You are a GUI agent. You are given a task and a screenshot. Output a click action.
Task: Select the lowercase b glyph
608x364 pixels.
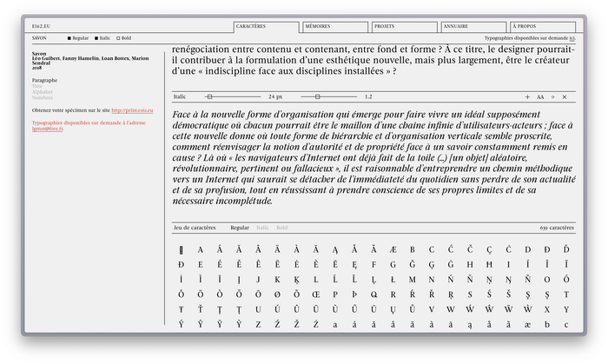click(546, 324)
